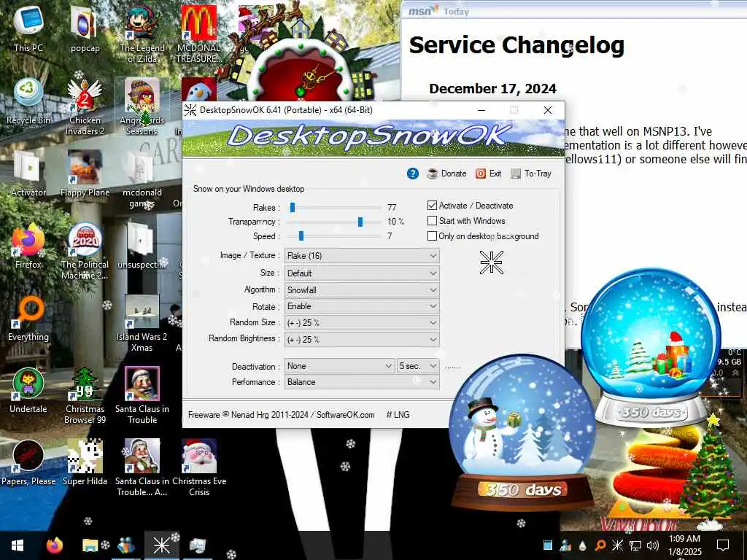Open the Deactivation dropdown showing None
The width and height of the screenshot is (747, 560).
click(x=340, y=366)
